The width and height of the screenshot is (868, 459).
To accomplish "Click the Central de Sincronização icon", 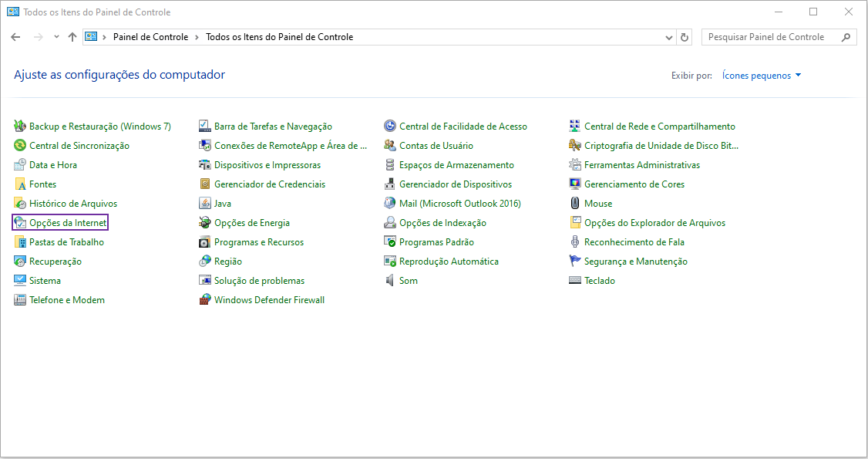I will point(20,146).
